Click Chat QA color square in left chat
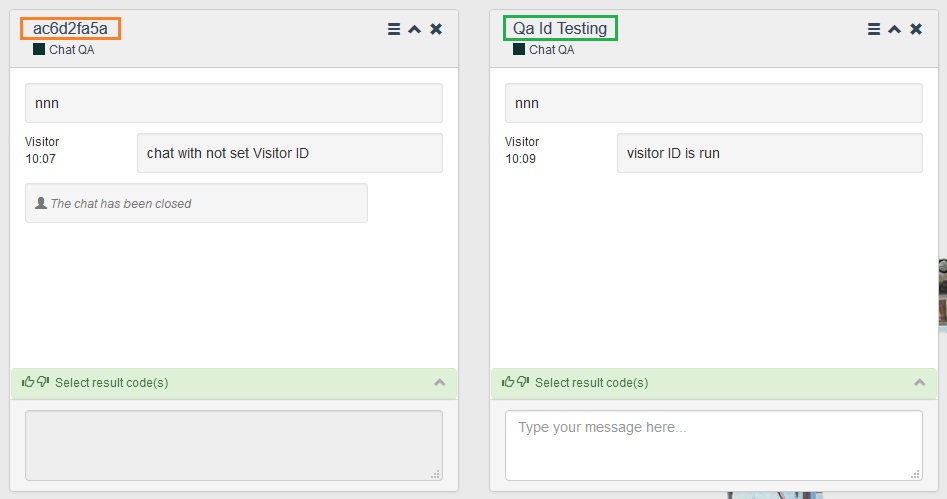 pyautogui.click(x=39, y=49)
